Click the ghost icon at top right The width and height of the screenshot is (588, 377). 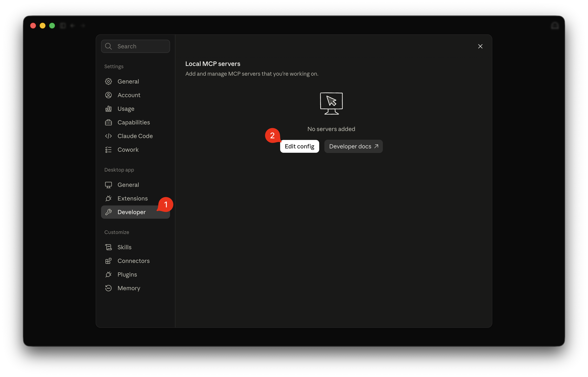pyautogui.click(x=555, y=25)
